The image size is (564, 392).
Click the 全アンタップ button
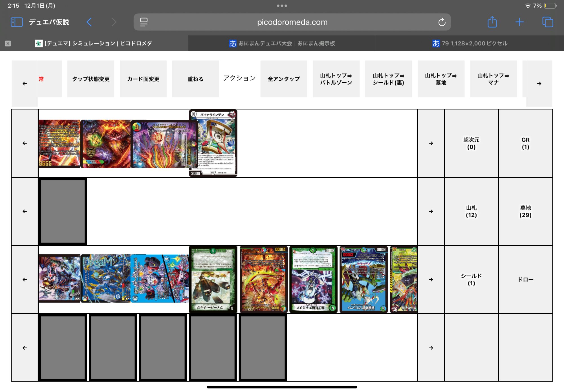(284, 79)
